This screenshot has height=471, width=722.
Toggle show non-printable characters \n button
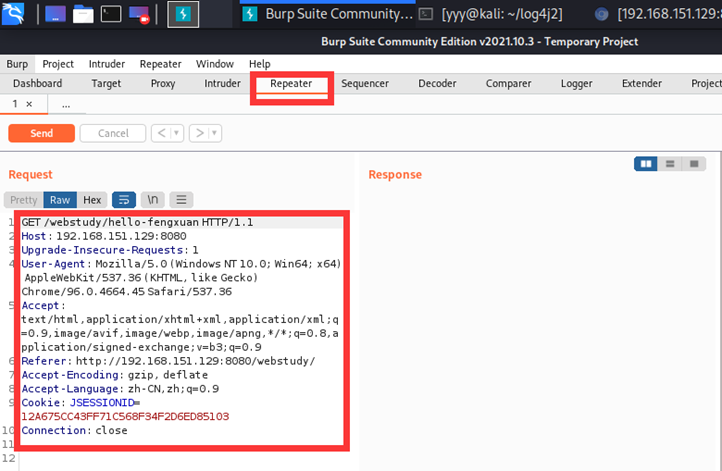click(152, 200)
